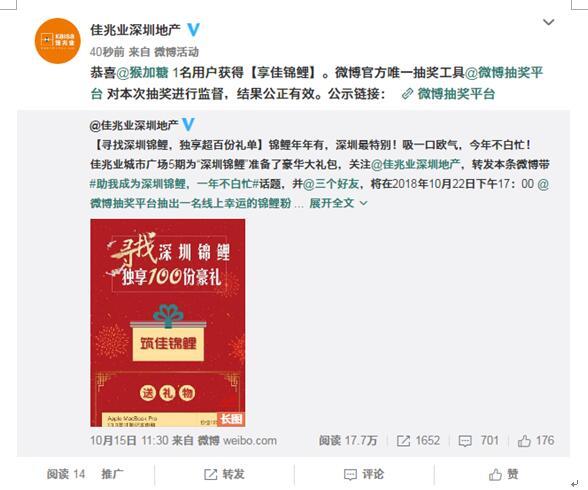Open the @微博抽奖平台 mention in post text

click(x=316, y=83)
